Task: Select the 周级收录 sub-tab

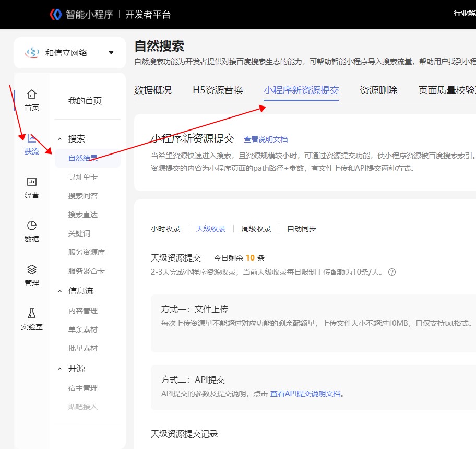Action: [256, 229]
